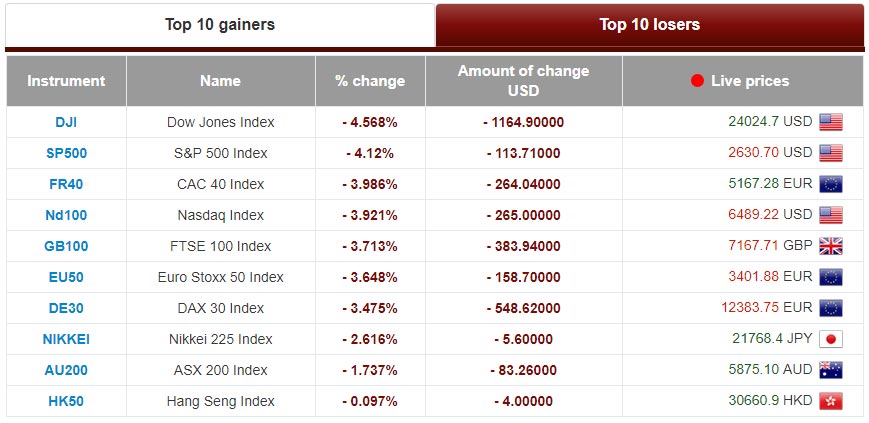Click the DAX 30 Index name

tap(220, 308)
